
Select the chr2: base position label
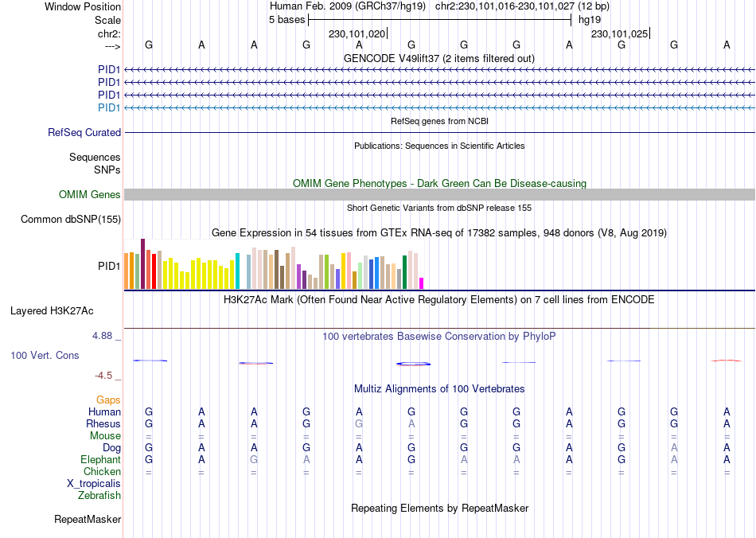tap(109, 33)
